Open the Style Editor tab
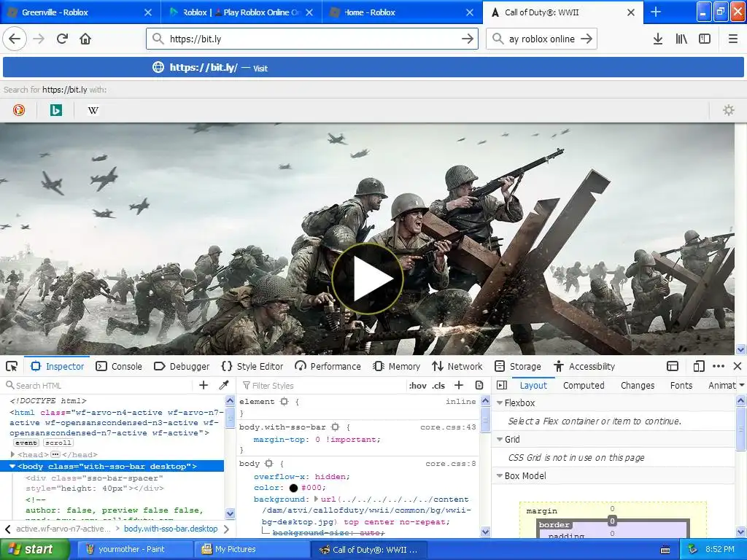 pyautogui.click(x=252, y=366)
